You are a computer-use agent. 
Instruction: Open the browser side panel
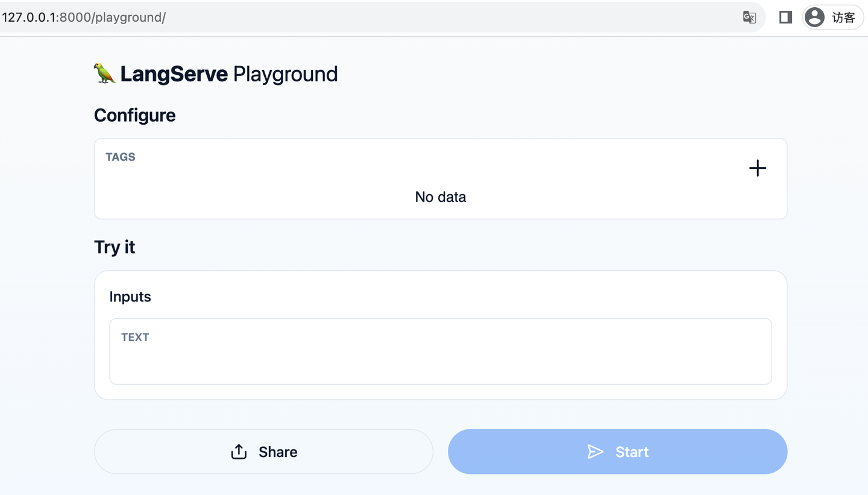click(785, 17)
